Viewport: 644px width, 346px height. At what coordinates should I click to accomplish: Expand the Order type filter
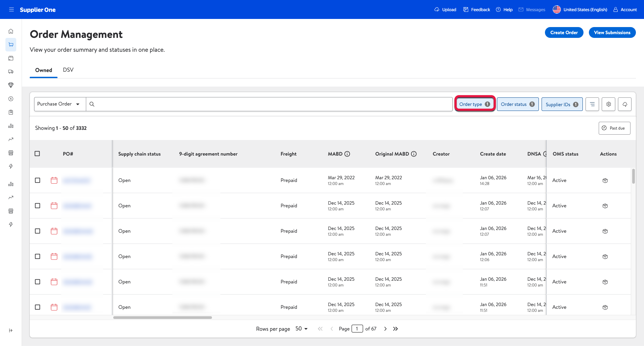[x=475, y=104]
